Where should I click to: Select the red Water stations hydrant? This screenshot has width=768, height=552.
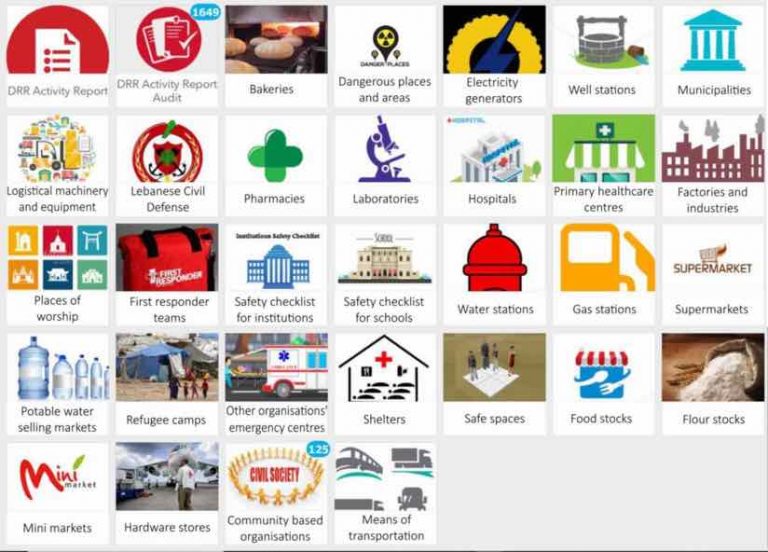point(495,258)
